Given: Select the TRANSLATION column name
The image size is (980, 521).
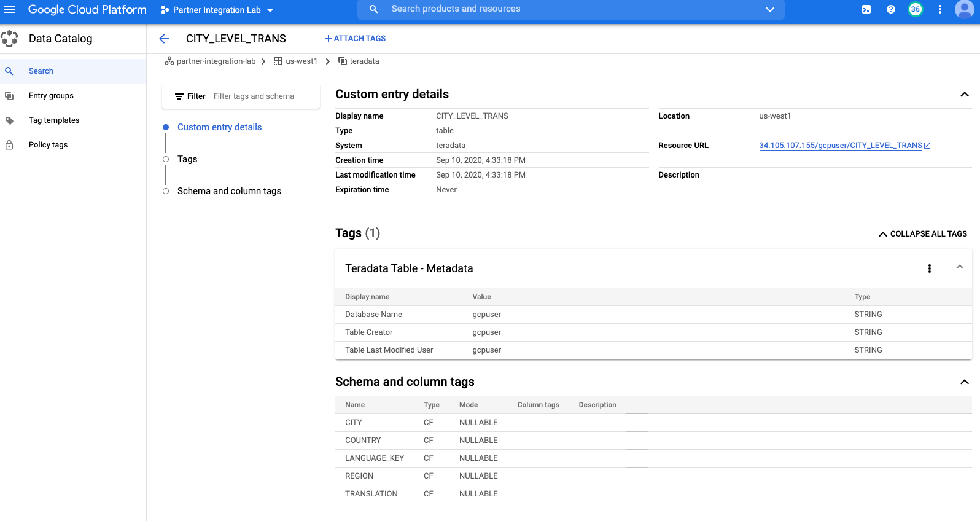Looking at the screenshot, I should point(371,494).
